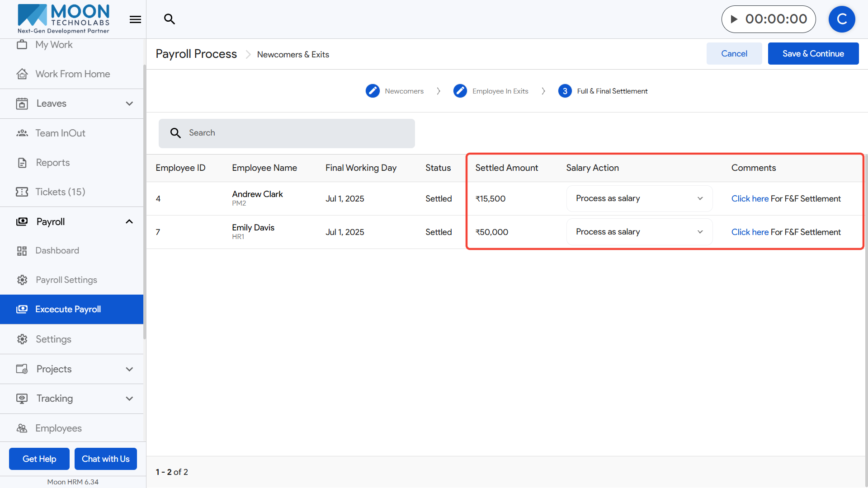Open Tickets (15) in sidebar
Image resolution: width=868 pixels, height=488 pixels.
[60, 192]
